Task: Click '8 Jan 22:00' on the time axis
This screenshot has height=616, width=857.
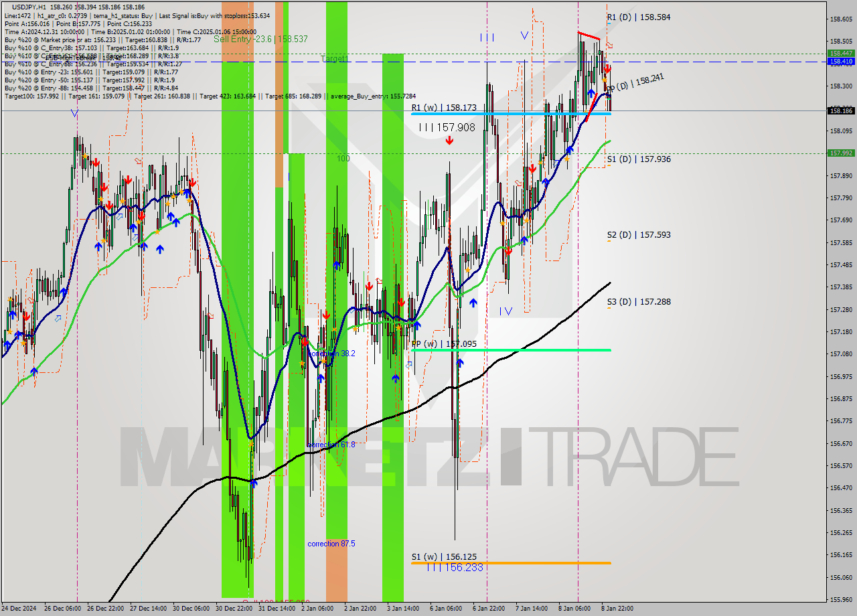Action: click(x=617, y=609)
